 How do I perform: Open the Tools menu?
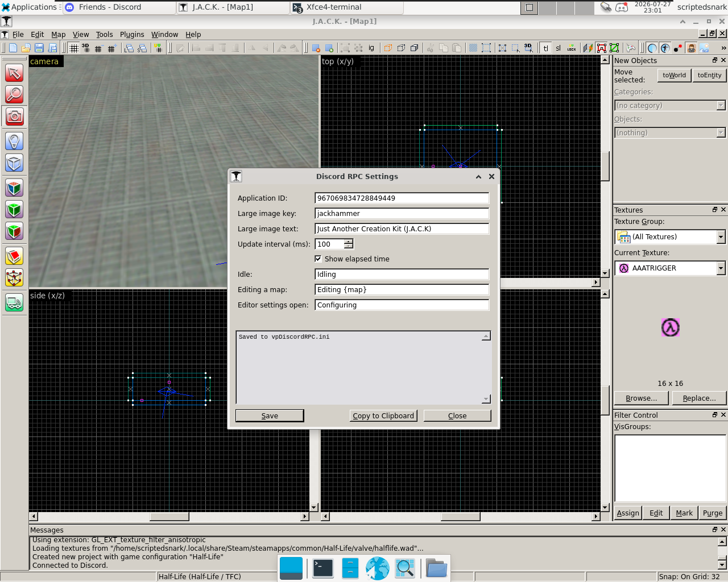click(105, 35)
